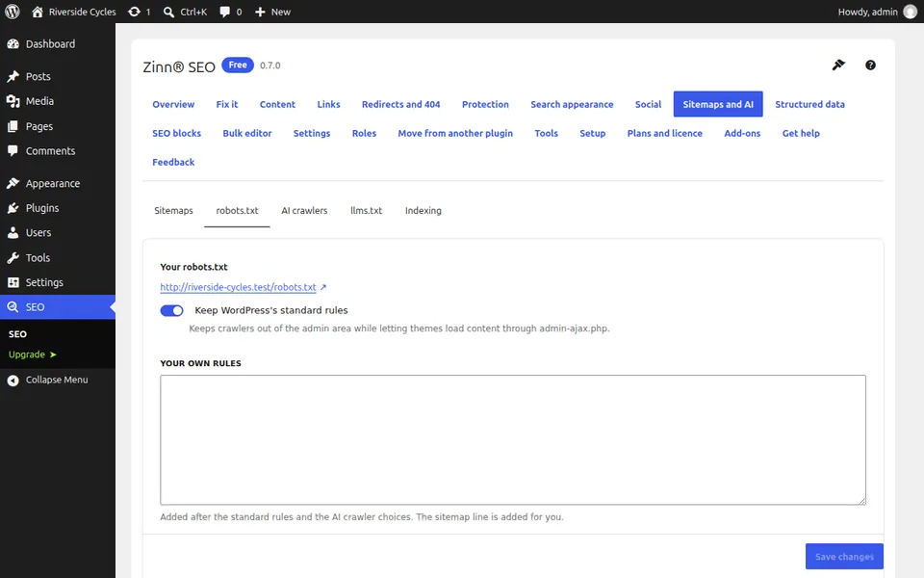Click the help question mark icon

coord(870,66)
